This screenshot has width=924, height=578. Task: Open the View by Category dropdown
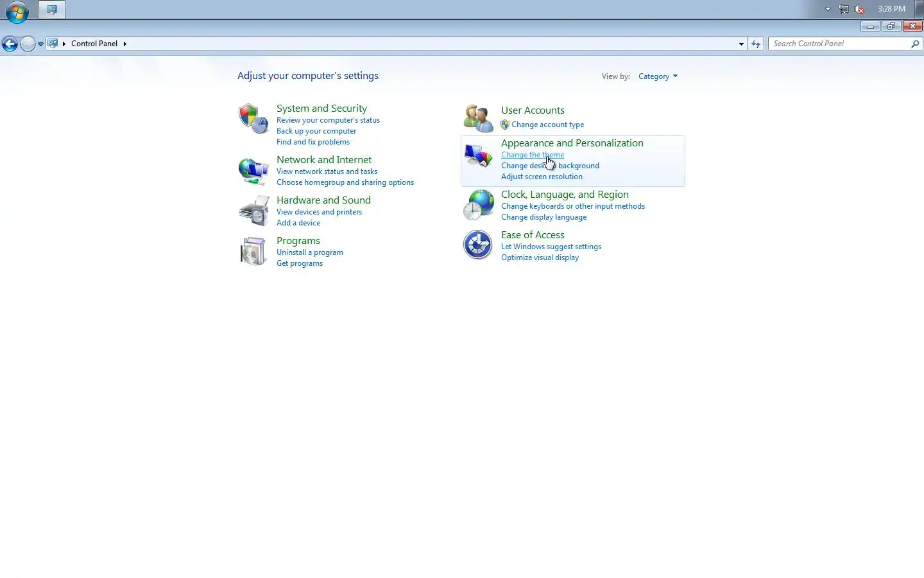click(658, 76)
